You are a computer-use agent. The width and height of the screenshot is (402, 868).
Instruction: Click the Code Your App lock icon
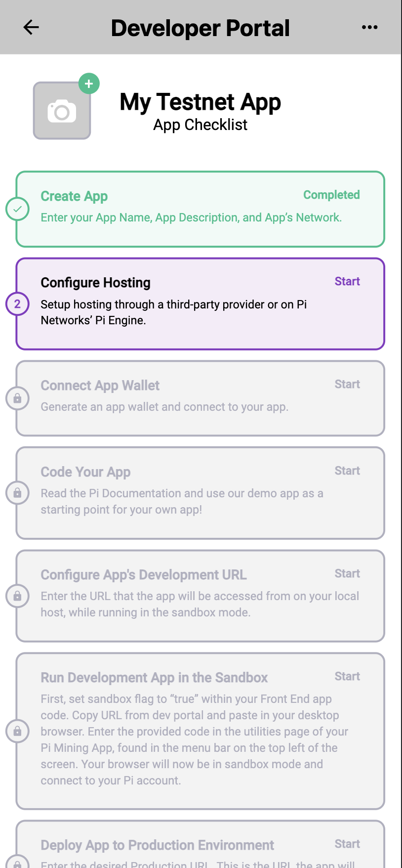(x=17, y=493)
